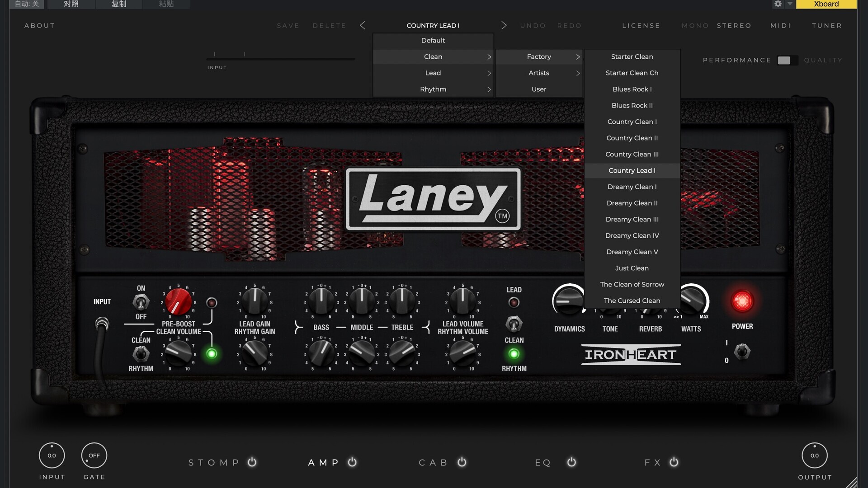The width and height of the screenshot is (868, 488).
Task: Click the WATTS knob
Action: (693, 301)
